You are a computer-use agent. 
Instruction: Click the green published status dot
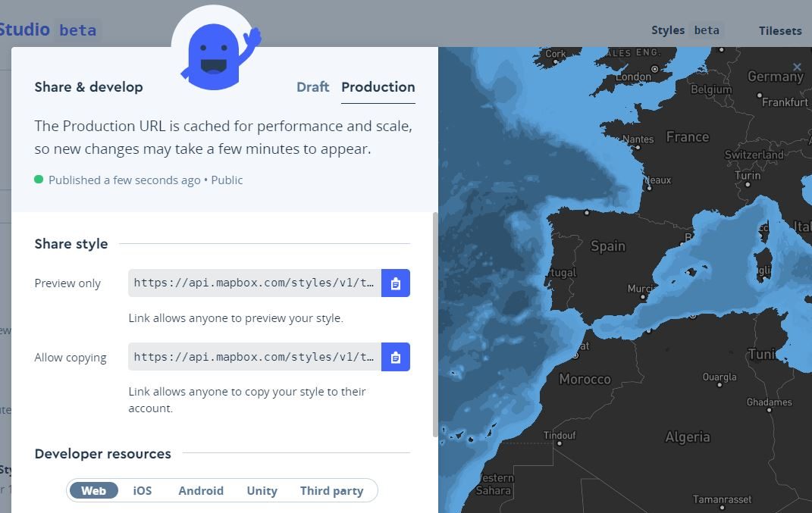tap(39, 180)
